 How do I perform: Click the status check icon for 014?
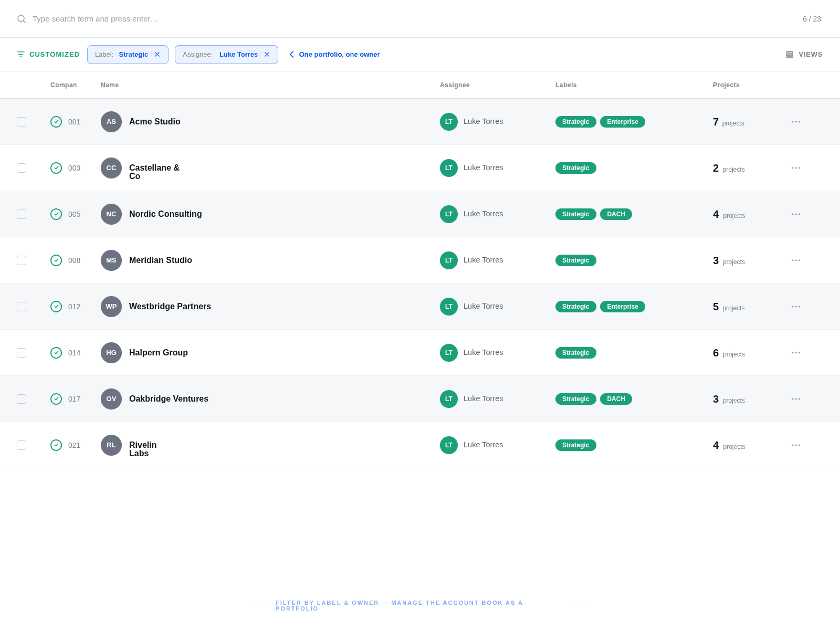pos(56,353)
